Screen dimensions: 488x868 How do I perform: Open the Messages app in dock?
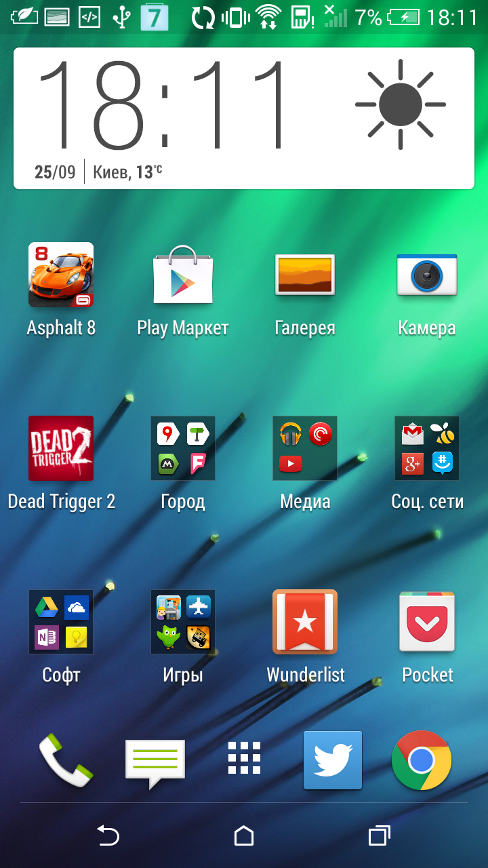click(155, 764)
